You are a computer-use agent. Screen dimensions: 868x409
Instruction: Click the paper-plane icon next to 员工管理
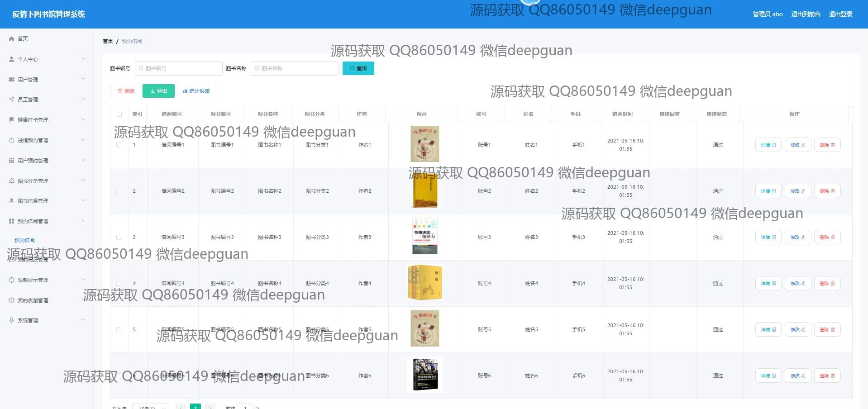tap(12, 100)
